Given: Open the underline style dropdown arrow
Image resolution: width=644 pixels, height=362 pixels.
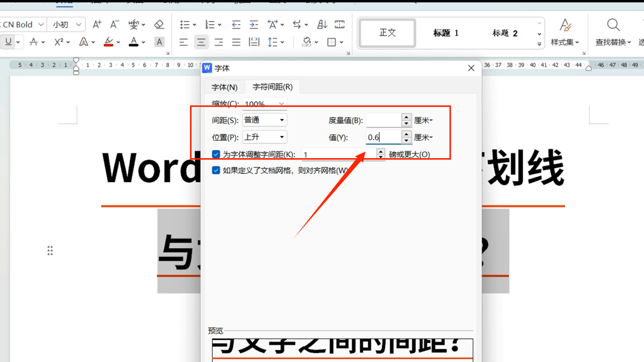Looking at the screenshot, I should 18,42.
